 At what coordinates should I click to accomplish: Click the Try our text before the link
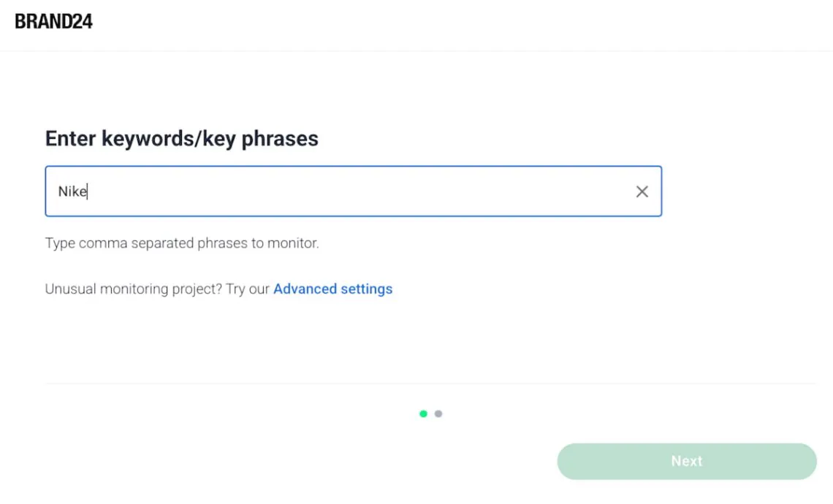(x=248, y=289)
